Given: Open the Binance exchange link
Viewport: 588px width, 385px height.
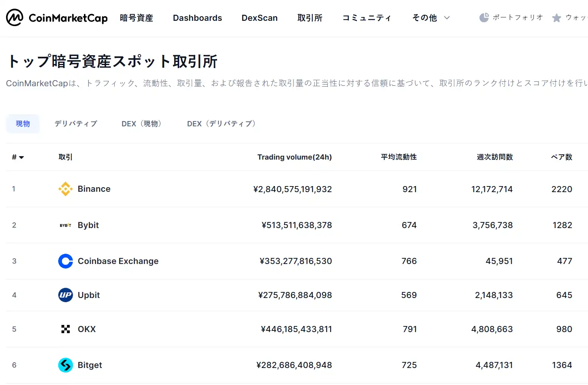Looking at the screenshot, I should (x=94, y=189).
